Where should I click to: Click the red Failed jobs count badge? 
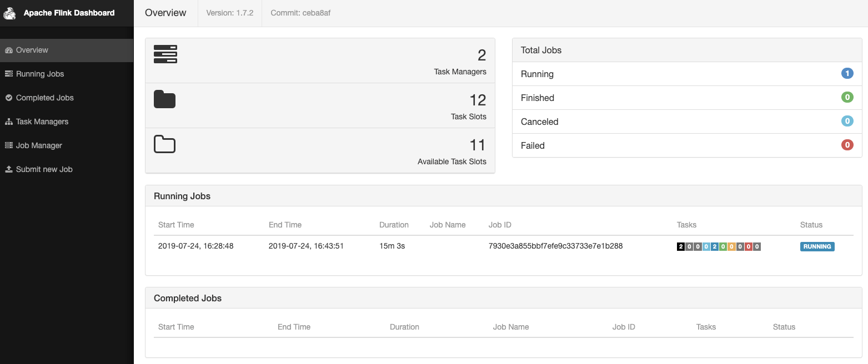point(847,145)
